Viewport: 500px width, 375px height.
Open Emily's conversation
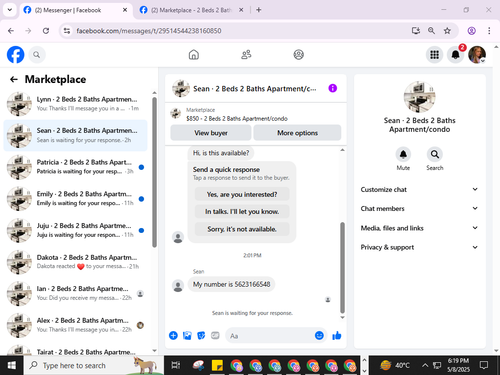pos(75,199)
